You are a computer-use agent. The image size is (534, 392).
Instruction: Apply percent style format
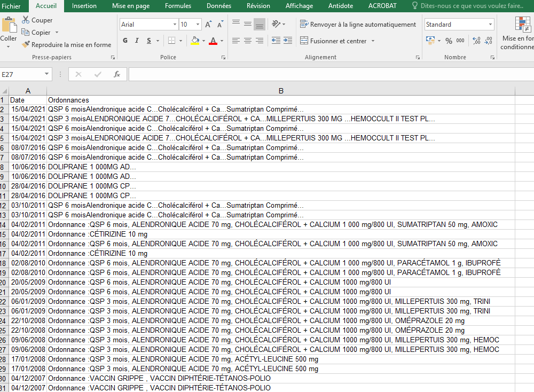tap(449, 41)
